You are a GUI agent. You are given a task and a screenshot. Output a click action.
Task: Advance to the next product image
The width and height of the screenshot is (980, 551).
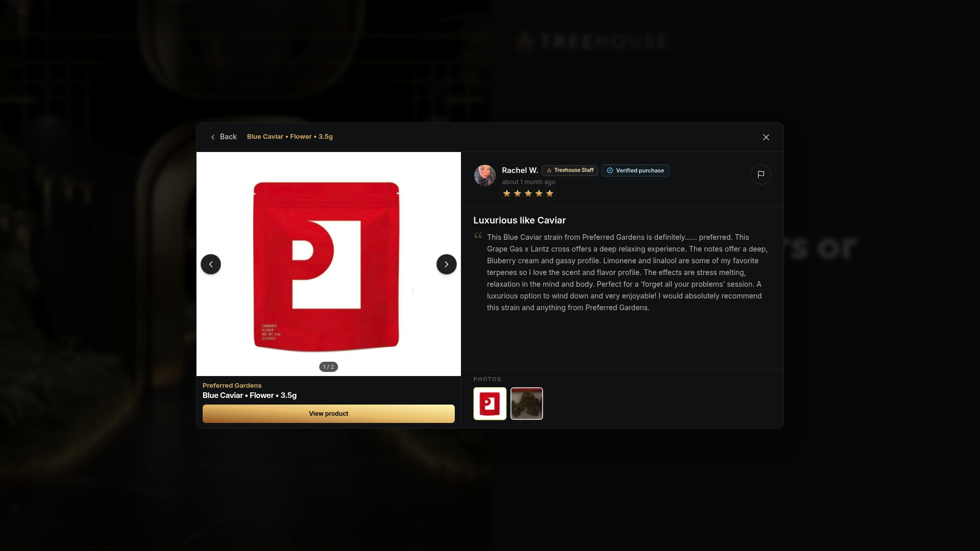point(447,264)
